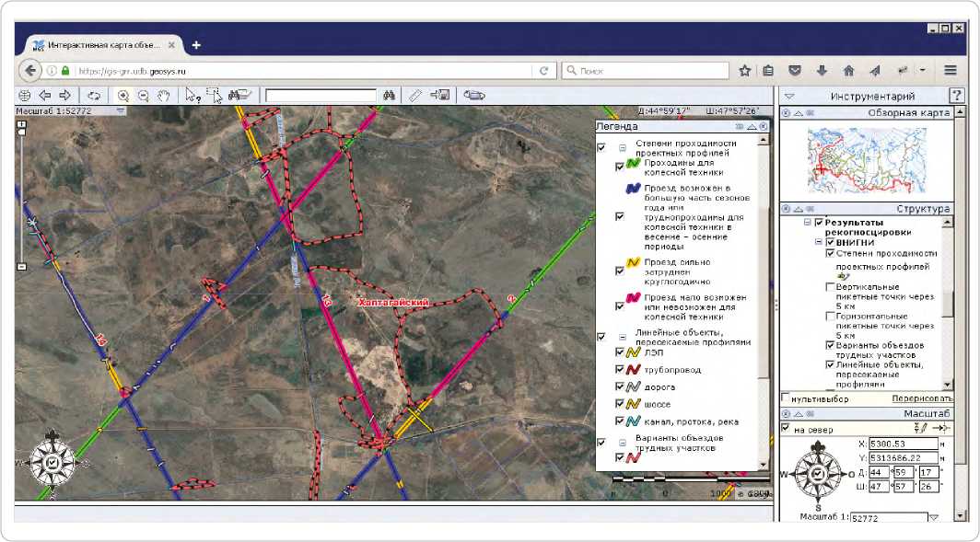980x542 pixels.
Task: Go to browser home page icon
Action: 849,71
